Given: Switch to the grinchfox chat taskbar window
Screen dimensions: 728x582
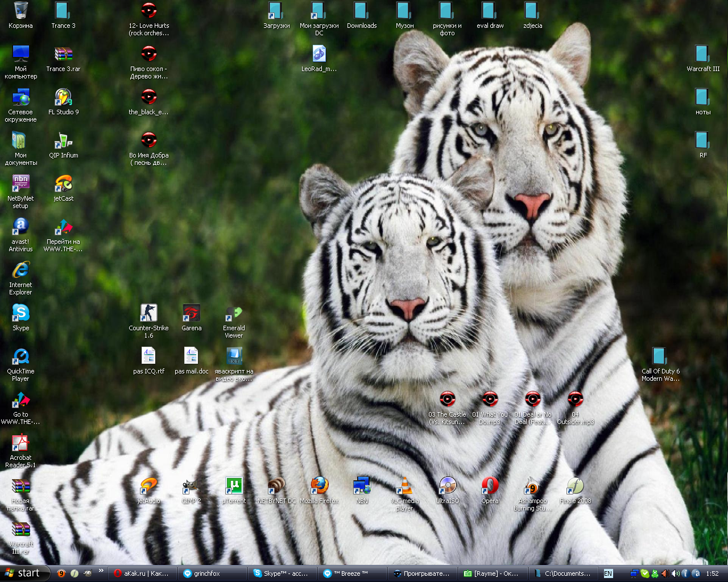Looking at the screenshot, I should coord(212,573).
